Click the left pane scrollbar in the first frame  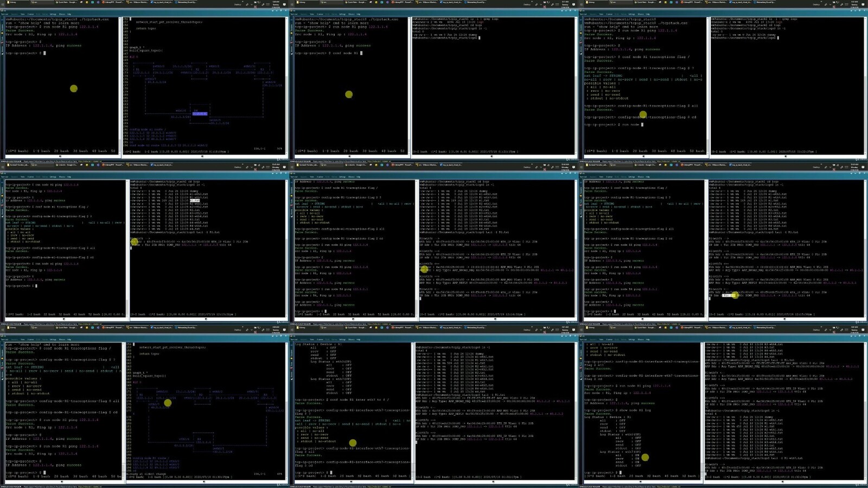(120, 81)
